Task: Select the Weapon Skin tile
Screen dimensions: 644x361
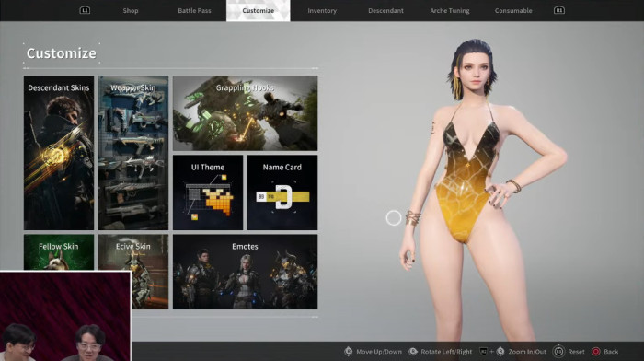Action: click(133, 153)
